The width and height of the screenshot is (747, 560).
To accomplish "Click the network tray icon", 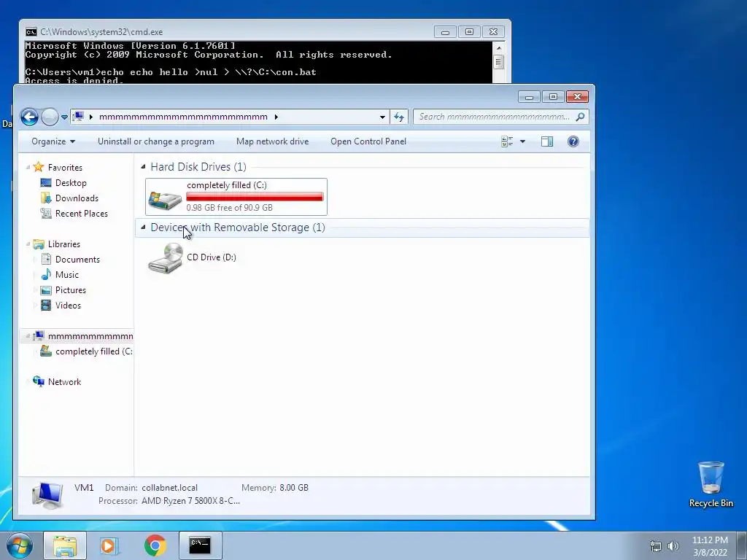I will tap(656, 546).
